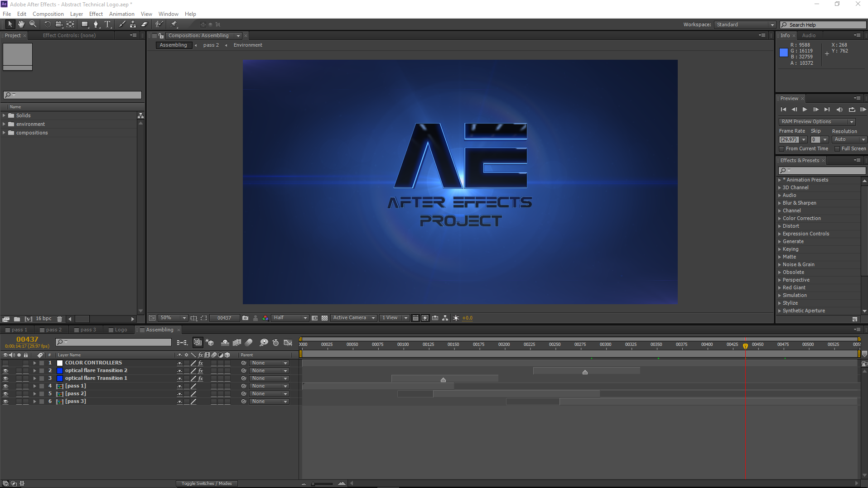868x488 pixels.
Task: Select the Zoom magnifier tool
Action: point(33,24)
